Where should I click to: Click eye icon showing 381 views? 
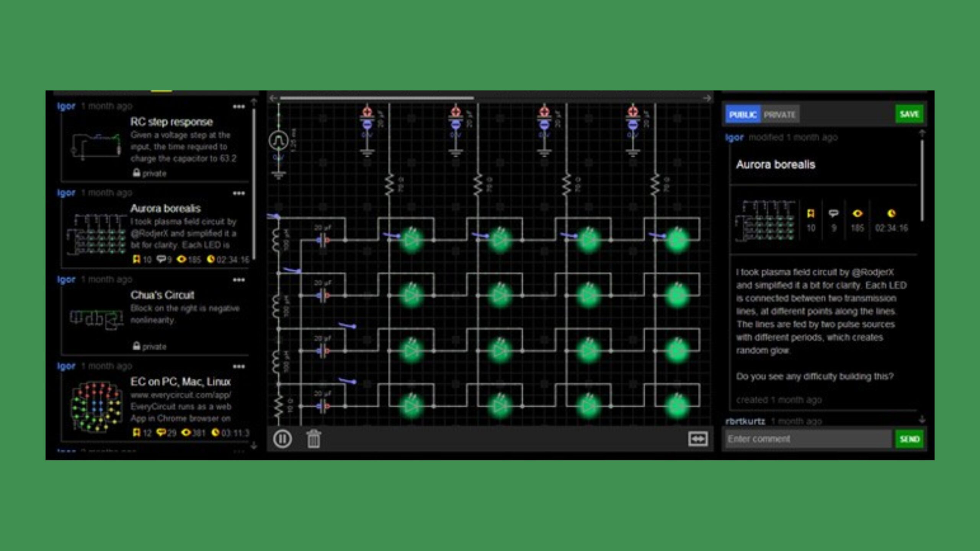tap(186, 432)
